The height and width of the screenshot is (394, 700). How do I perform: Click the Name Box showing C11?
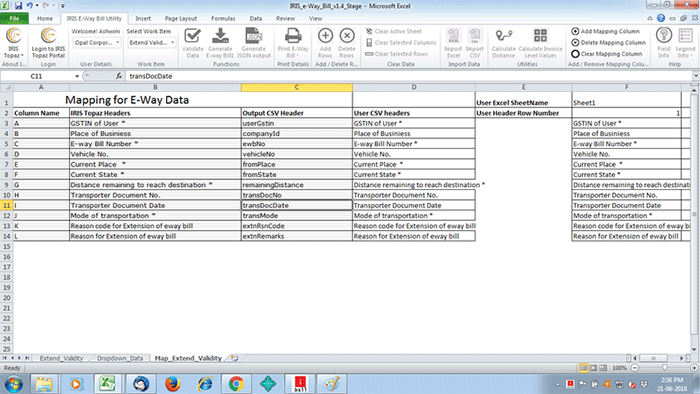coord(37,76)
